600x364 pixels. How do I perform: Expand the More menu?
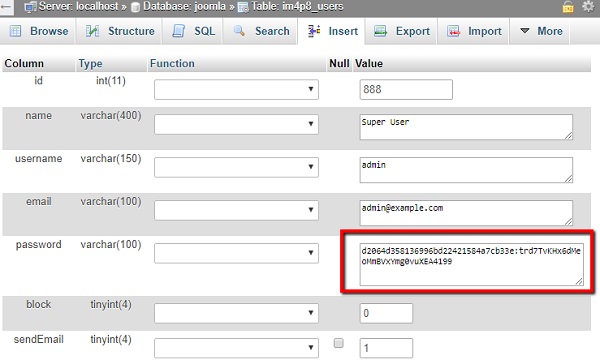541,31
